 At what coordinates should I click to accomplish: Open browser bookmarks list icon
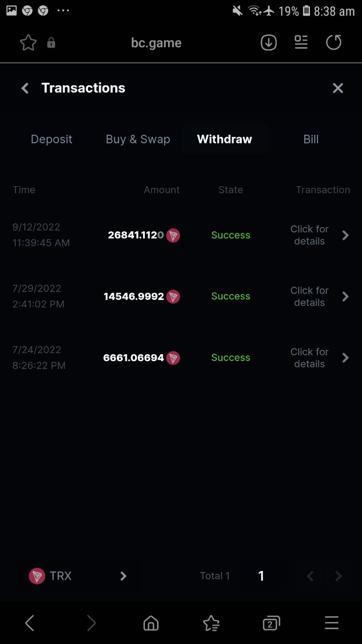click(x=211, y=623)
